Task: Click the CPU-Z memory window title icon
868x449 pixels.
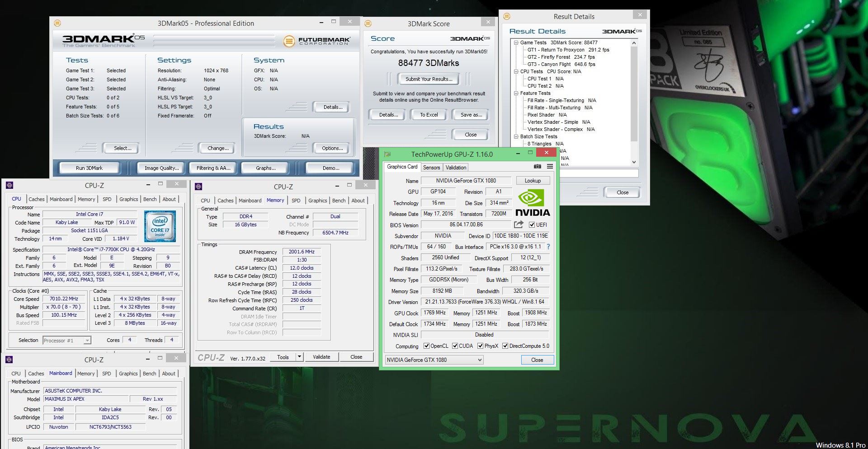Action: [x=198, y=187]
